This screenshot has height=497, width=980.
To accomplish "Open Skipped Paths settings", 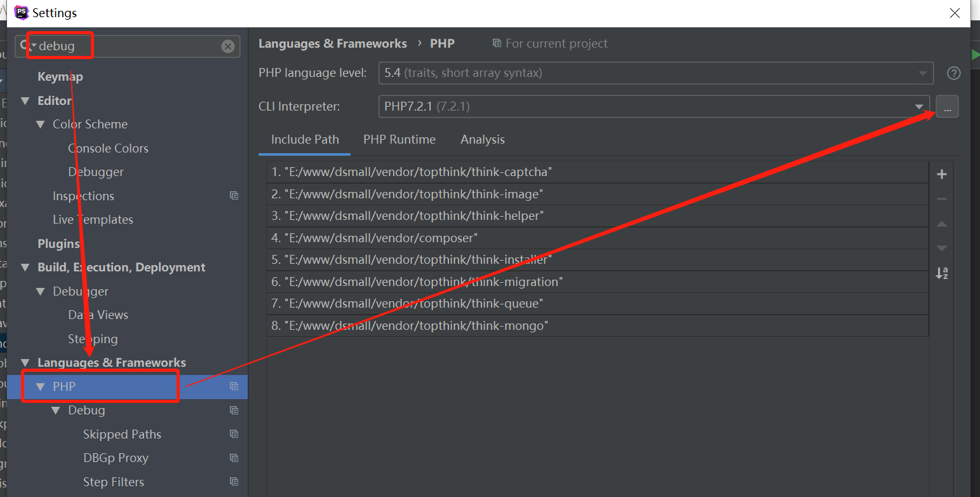I will click(122, 434).
